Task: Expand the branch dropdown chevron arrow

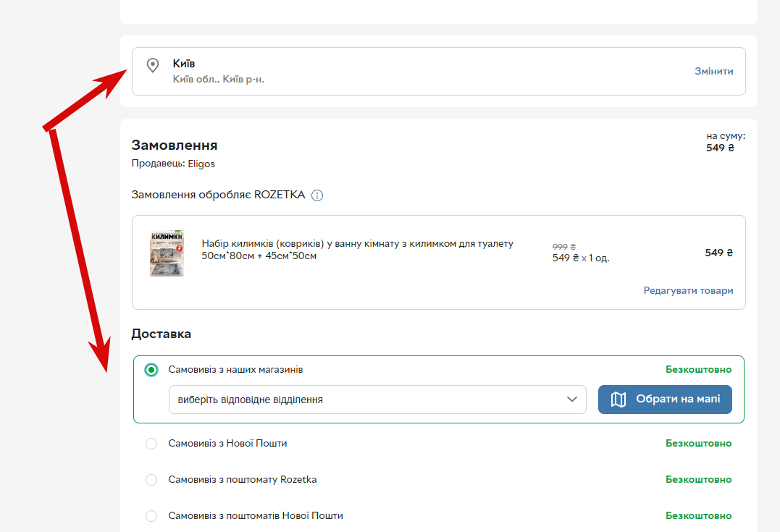Action: tap(572, 400)
